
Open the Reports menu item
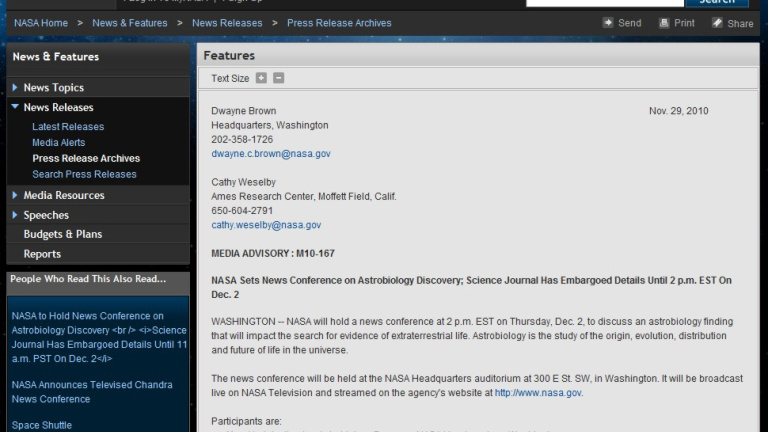[x=42, y=254]
